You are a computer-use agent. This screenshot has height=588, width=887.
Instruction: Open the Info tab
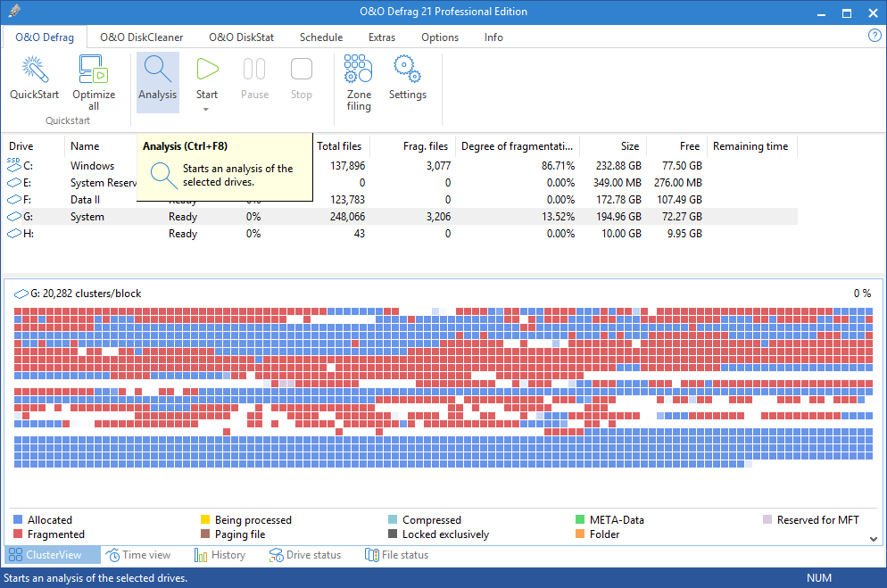pyautogui.click(x=493, y=37)
